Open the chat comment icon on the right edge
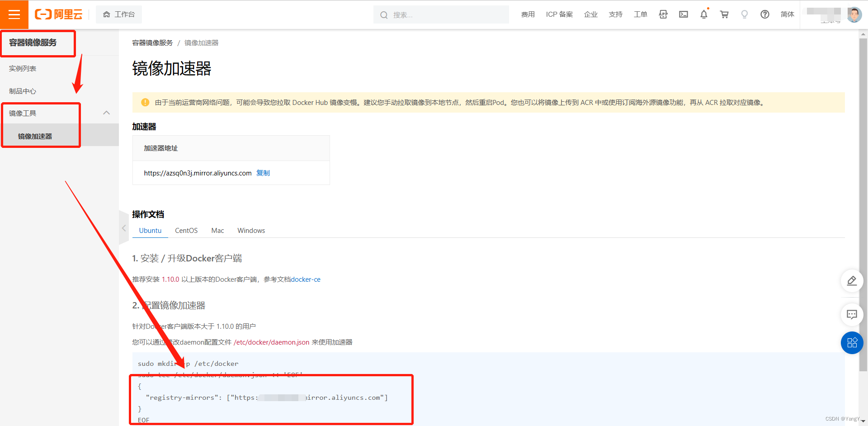868x426 pixels. click(852, 315)
